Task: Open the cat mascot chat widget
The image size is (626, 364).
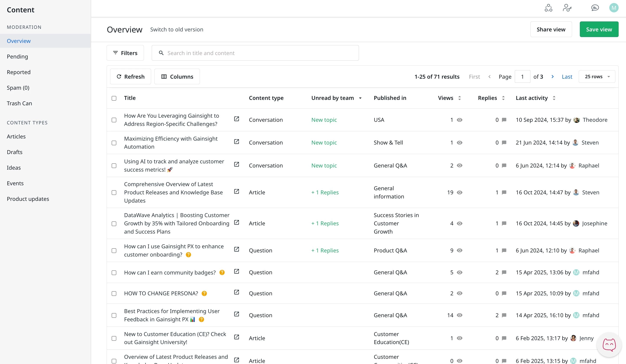Action: pyautogui.click(x=609, y=345)
